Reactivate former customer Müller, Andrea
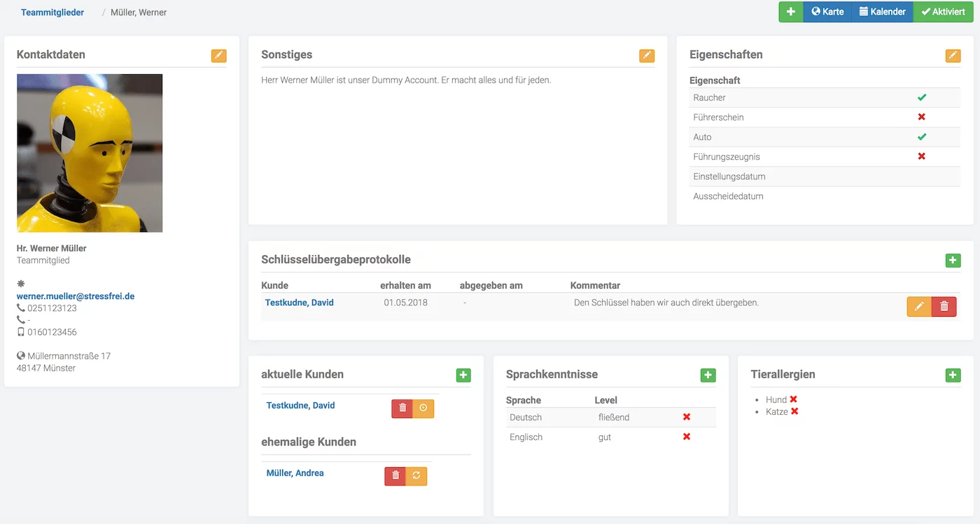 [416, 476]
